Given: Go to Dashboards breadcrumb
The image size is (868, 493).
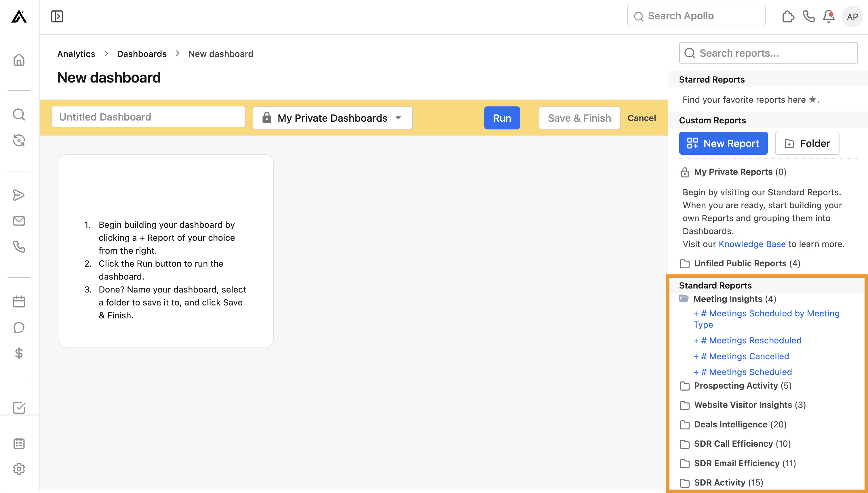Looking at the screenshot, I should coord(142,54).
